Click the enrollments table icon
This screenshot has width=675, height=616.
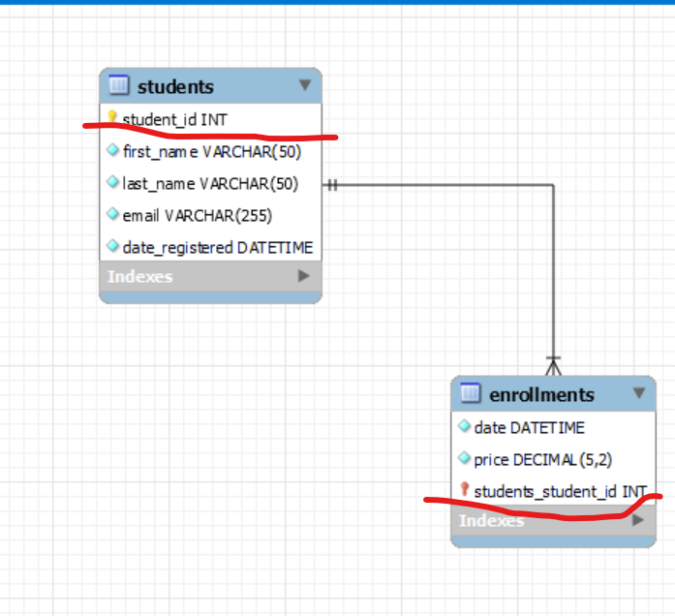pyautogui.click(x=470, y=392)
